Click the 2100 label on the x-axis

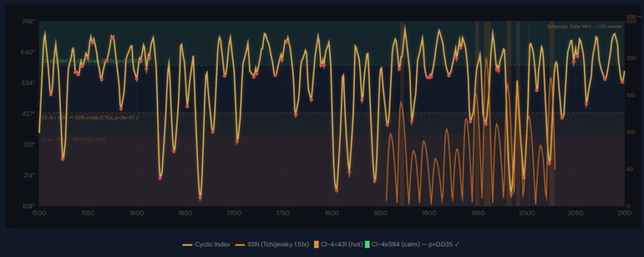[x=623, y=214]
